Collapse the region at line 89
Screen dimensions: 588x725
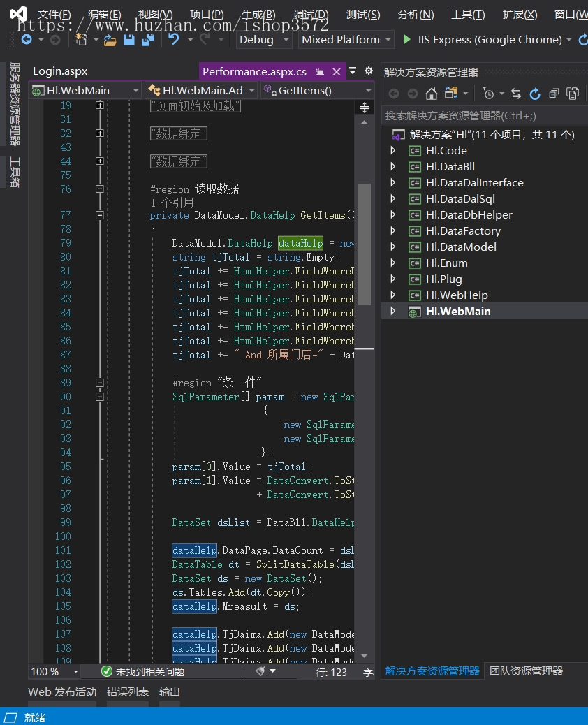[99, 382]
